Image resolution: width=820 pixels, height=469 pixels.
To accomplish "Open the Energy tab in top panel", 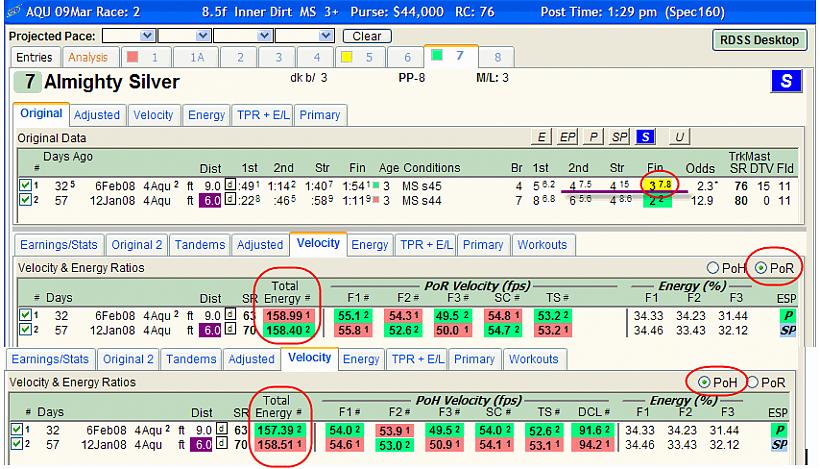I will [x=206, y=115].
